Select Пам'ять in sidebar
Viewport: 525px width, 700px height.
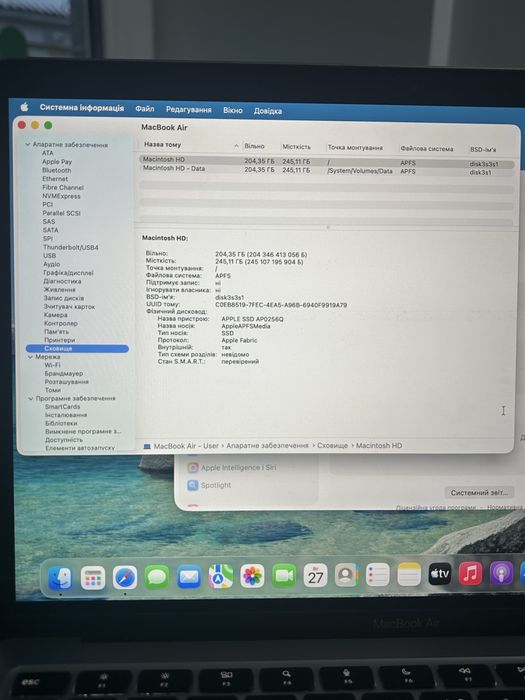[56, 332]
